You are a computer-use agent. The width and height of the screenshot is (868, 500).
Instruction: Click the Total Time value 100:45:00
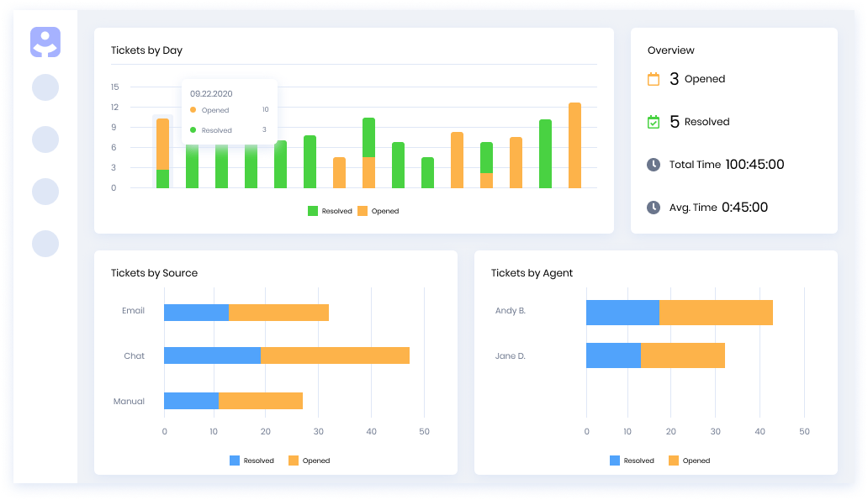coord(754,165)
